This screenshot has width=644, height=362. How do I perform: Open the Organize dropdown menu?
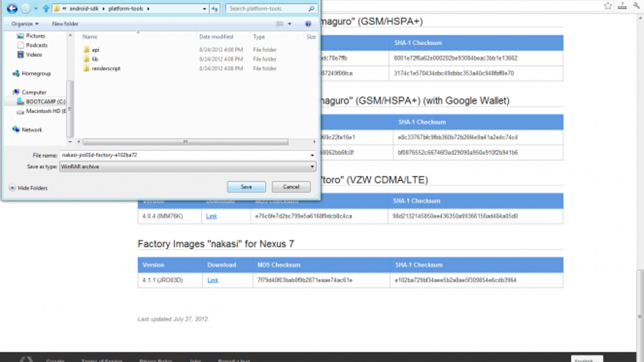point(25,24)
